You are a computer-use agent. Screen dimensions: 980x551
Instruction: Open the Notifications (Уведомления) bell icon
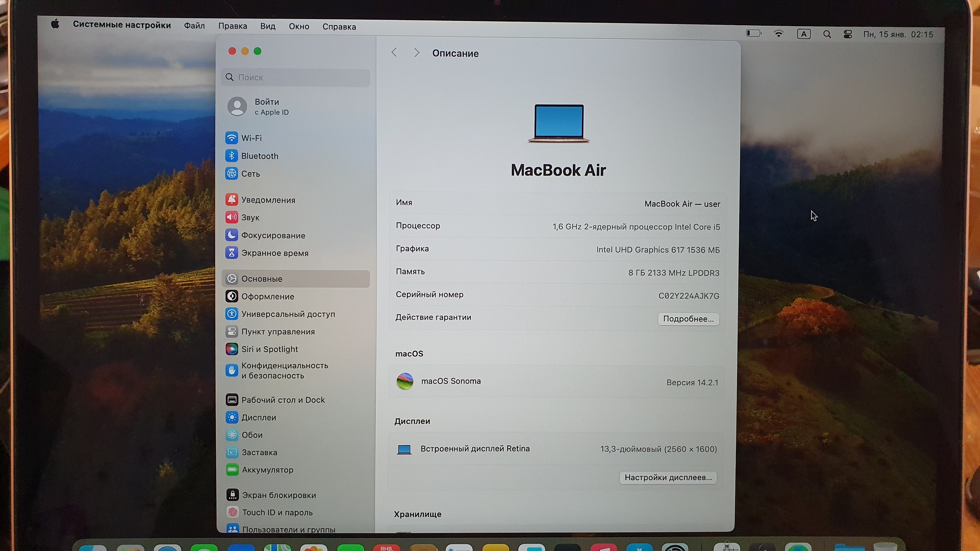(x=232, y=199)
